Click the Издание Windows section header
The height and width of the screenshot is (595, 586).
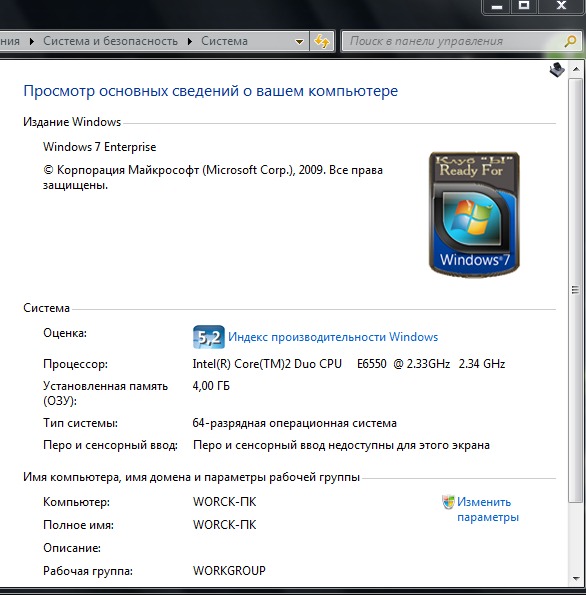(x=72, y=122)
